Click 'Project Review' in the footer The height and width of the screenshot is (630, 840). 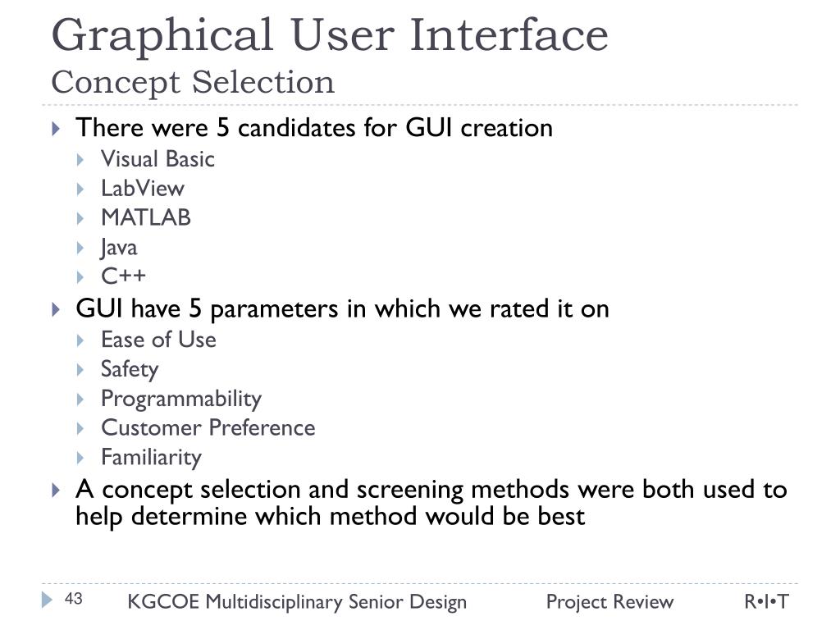(609, 602)
